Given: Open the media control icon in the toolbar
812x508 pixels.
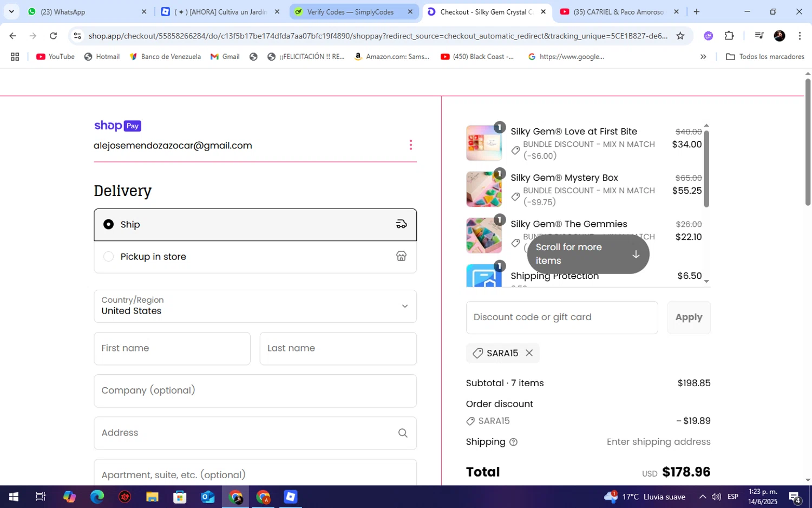Looking at the screenshot, I should 759,36.
